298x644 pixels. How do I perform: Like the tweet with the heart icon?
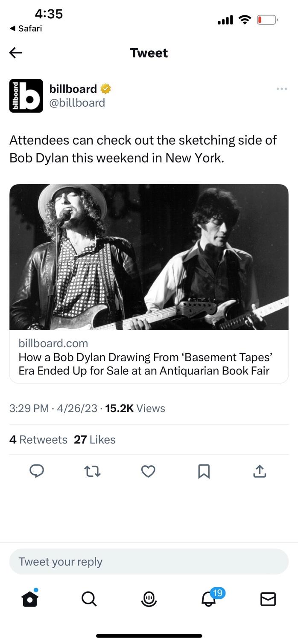coord(148,471)
